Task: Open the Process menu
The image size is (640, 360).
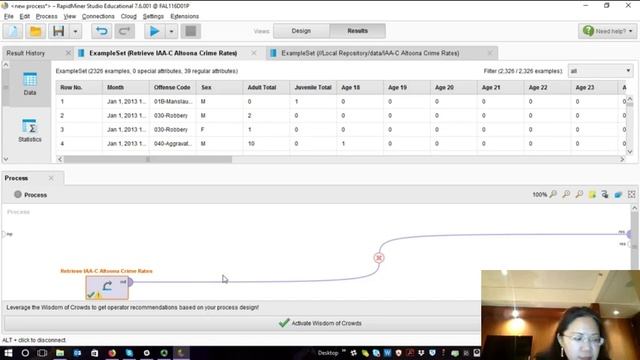Action: [x=47, y=16]
